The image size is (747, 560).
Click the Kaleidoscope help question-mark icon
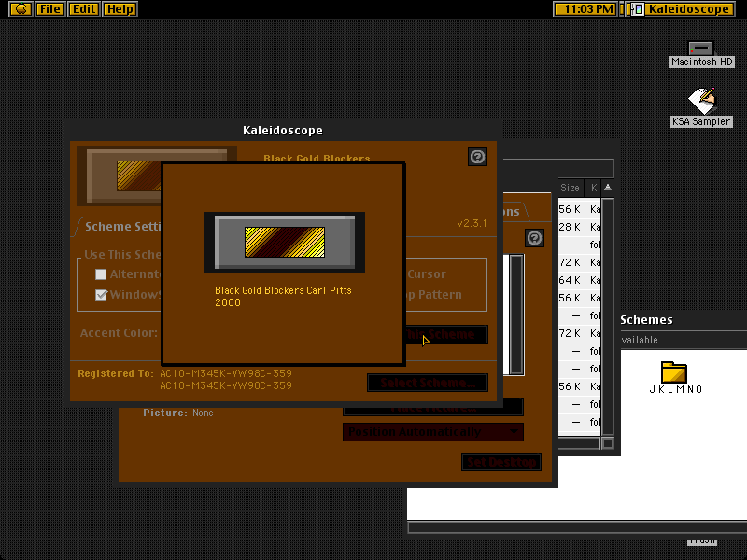point(477,157)
